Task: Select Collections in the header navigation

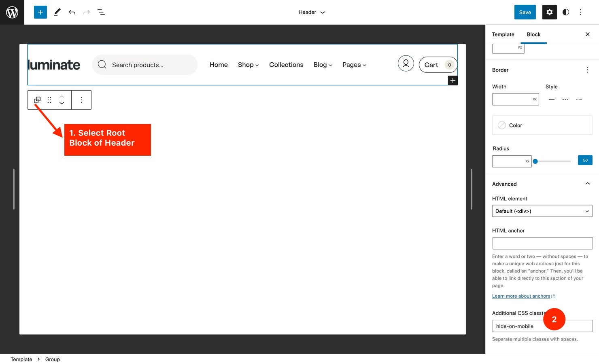Action: pos(286,65)
